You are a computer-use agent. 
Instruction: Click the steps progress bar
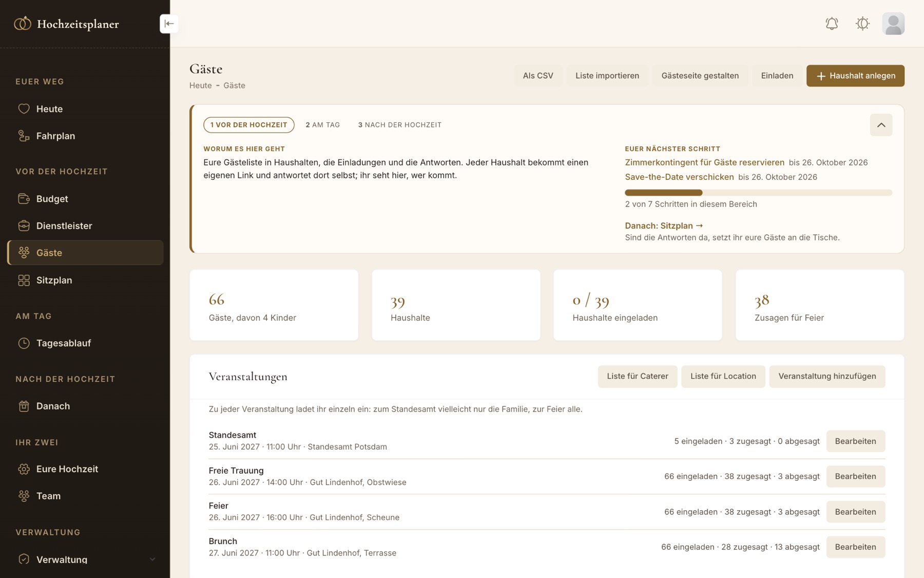point(758,193)
